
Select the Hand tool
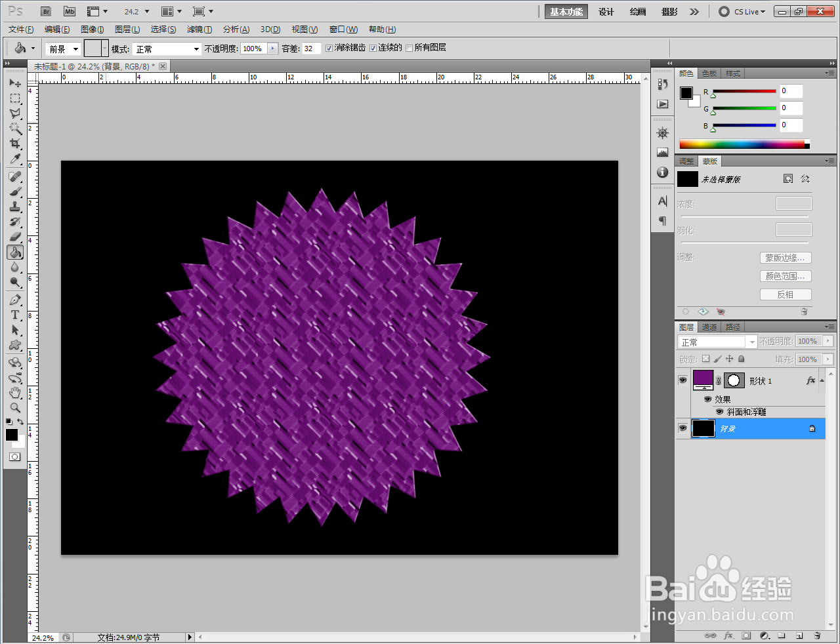point(15,392)
